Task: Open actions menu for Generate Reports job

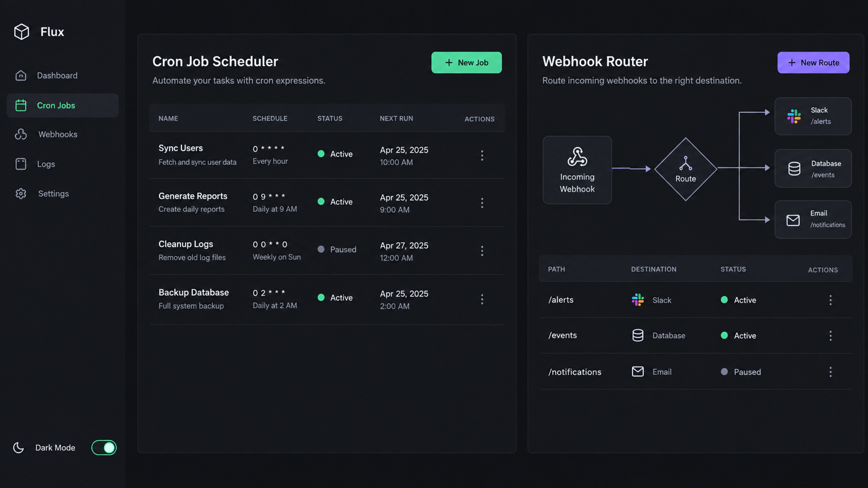Action: coord(482,203)
